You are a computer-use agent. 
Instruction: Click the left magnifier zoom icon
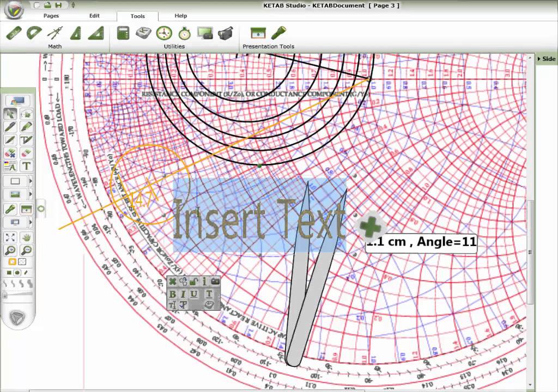(10, 250)
